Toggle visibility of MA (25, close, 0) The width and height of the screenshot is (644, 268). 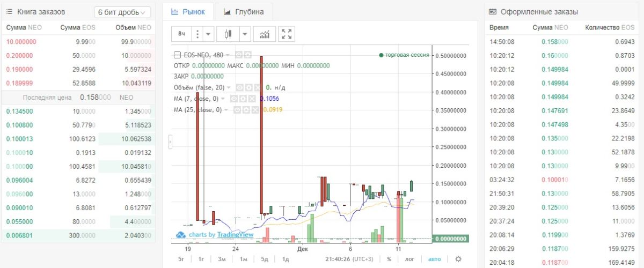click(x=238, y=109)
